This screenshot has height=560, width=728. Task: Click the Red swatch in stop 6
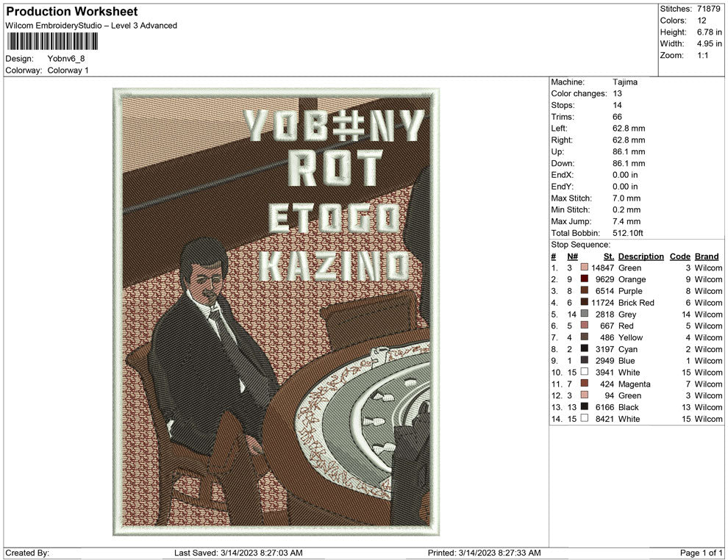tap(585, 326)
